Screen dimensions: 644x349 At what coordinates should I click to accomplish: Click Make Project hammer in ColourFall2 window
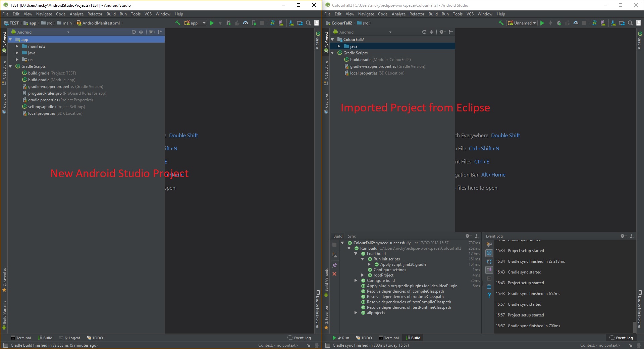pos(501,23)
